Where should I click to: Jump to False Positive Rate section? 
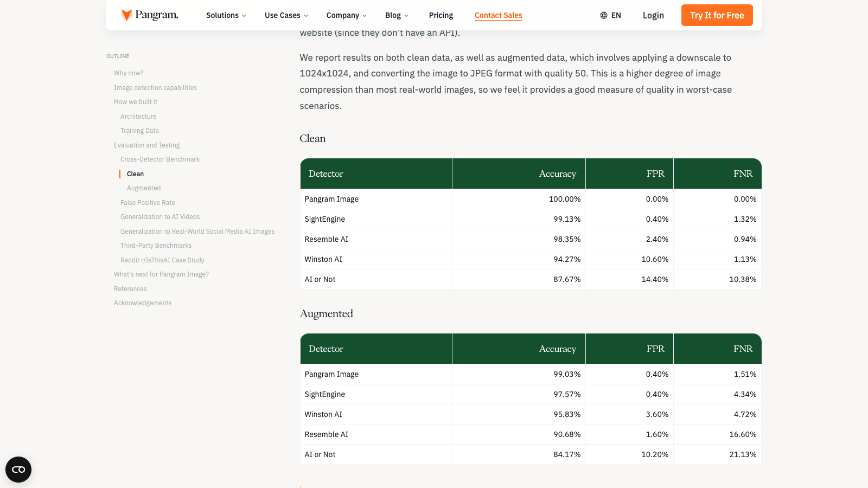coord(148,203)
